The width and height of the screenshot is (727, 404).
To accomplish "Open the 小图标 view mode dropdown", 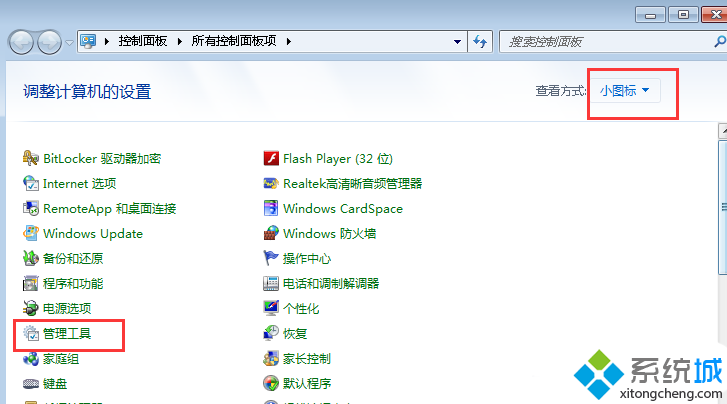I will (x=625, y=91).
